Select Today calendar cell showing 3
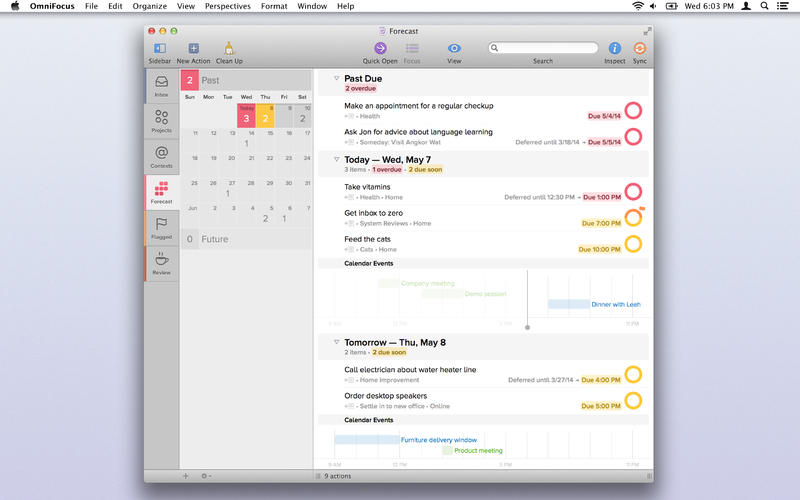Screen dimensions: 800x500 [246, 116]
